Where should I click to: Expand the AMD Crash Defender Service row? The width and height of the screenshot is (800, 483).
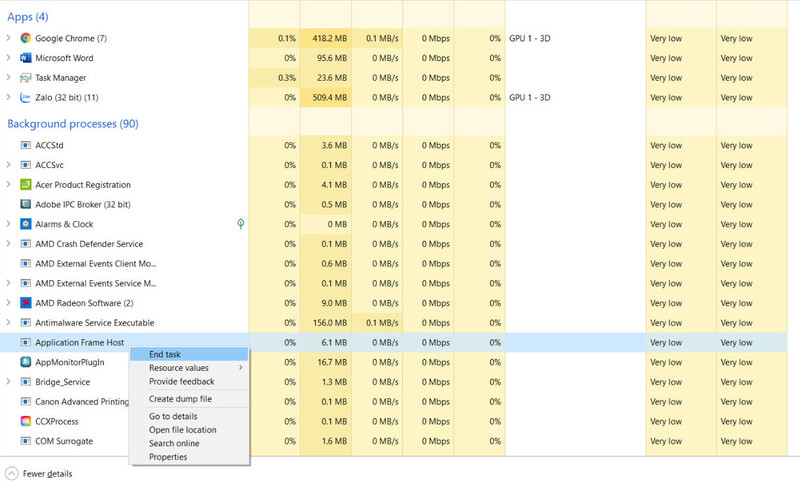click(x=8, y=243)
